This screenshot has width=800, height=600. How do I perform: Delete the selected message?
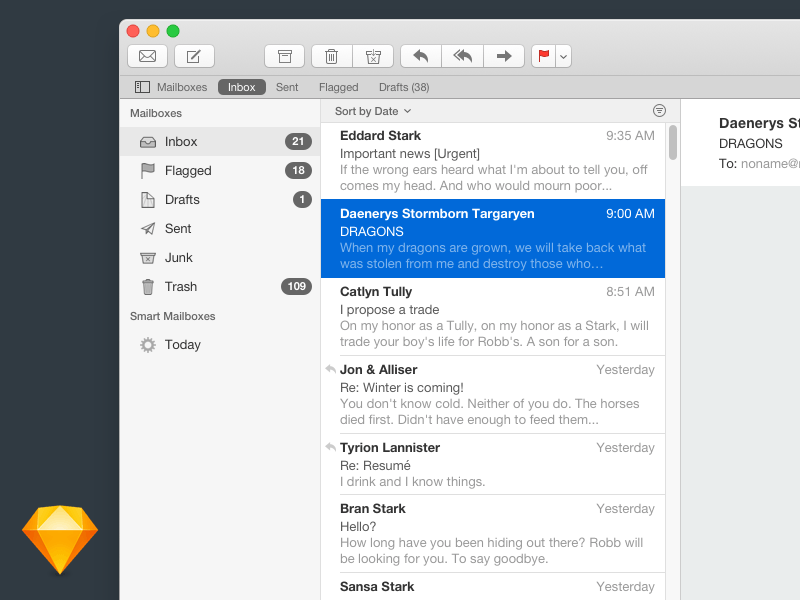(331, 56)
